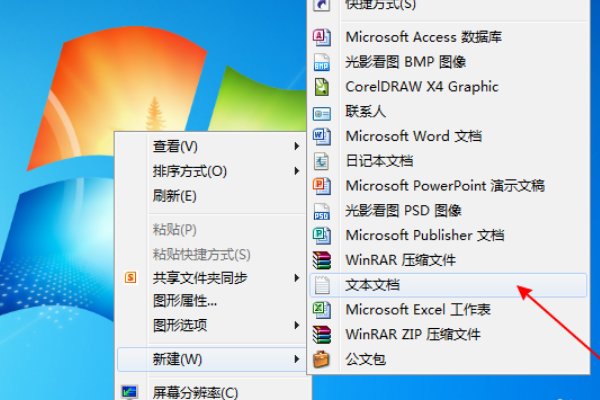Open 屏幕分辨率(C) from the context menu

pyautogui.click(x=211, y=392)
